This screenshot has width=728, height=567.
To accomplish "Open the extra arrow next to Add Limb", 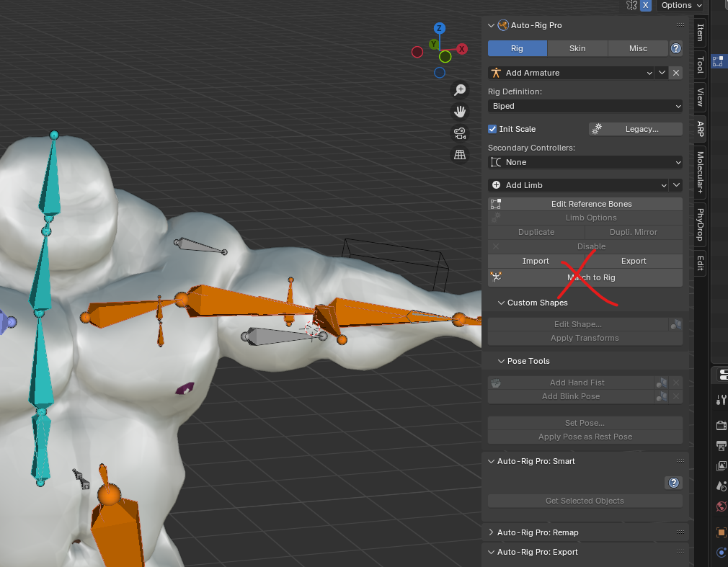I will pos(677,185).
